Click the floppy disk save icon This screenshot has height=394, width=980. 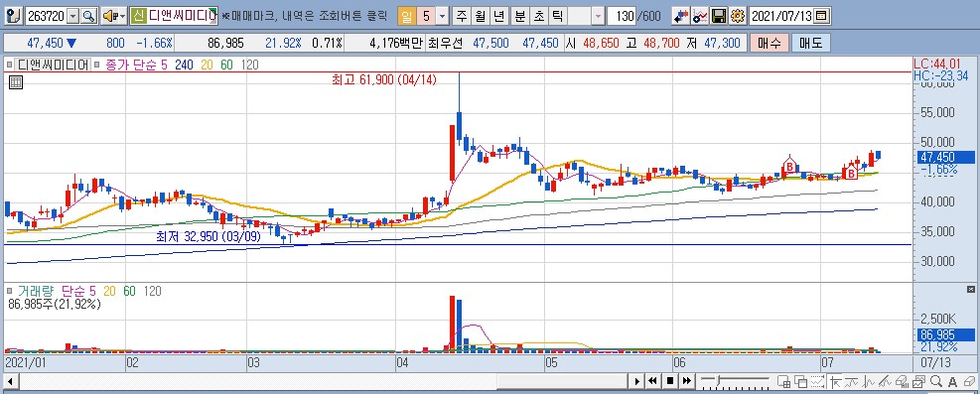[719, 16]
